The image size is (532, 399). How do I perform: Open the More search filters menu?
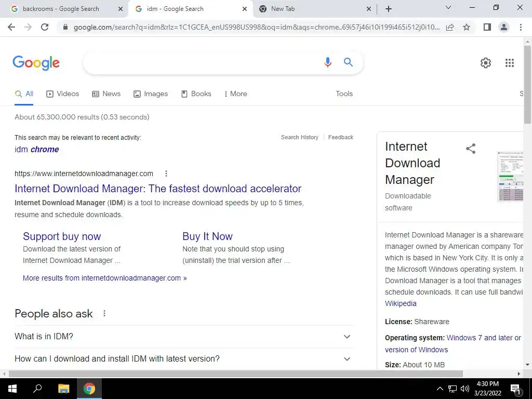[235, 94]
